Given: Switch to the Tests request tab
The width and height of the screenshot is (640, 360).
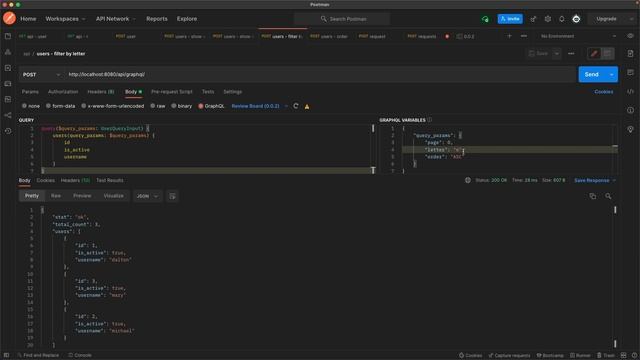Looking at the screenshot, I should pos(208,92).
